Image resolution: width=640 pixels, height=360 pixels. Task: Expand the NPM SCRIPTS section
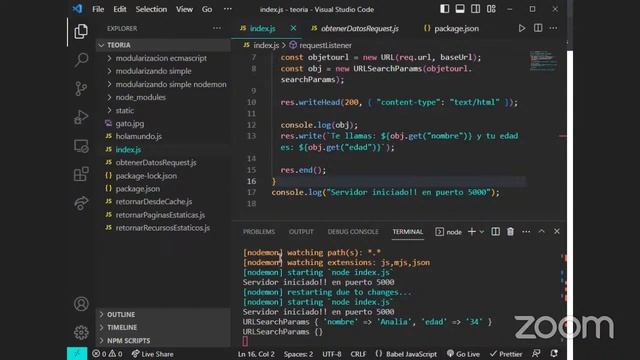click(163, 340)
